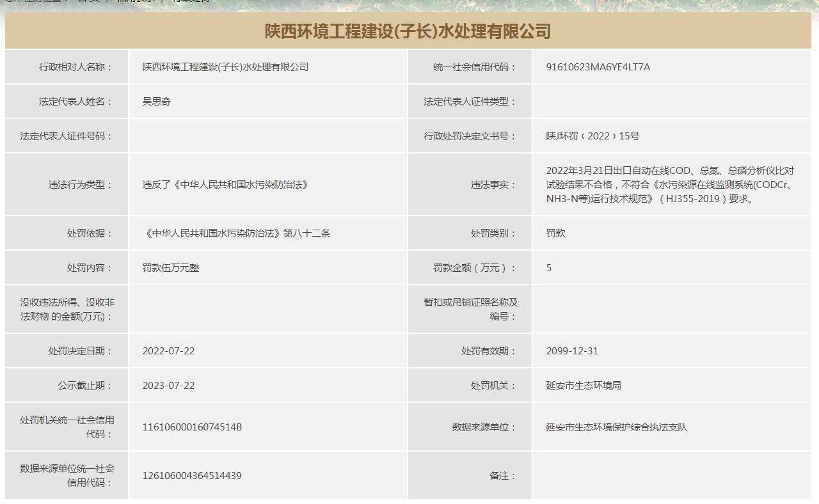This screenshot has width=819, height=504.
Task: Select the 处罚决定日期 label
Action: coord(81,350)
